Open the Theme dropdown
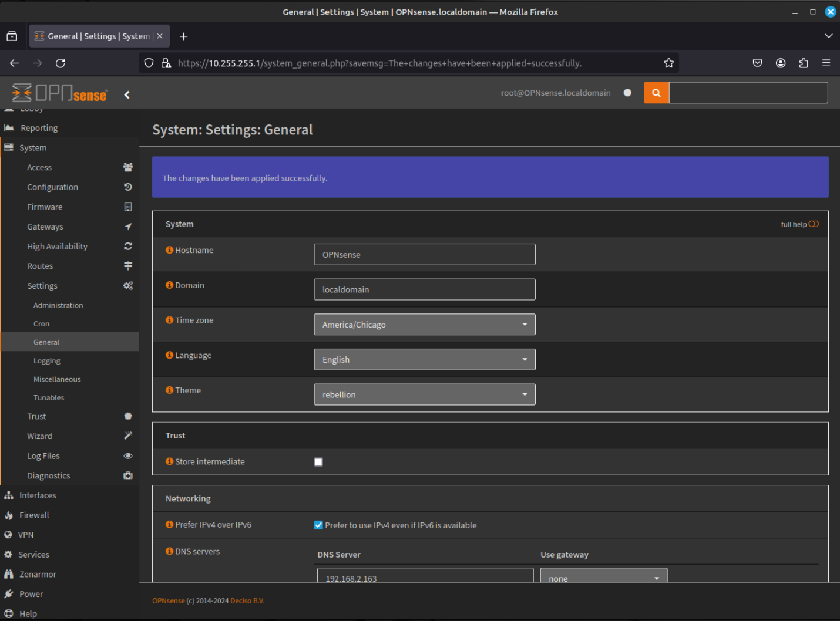Viewport: 840px width, 621px height. [425, 394]
